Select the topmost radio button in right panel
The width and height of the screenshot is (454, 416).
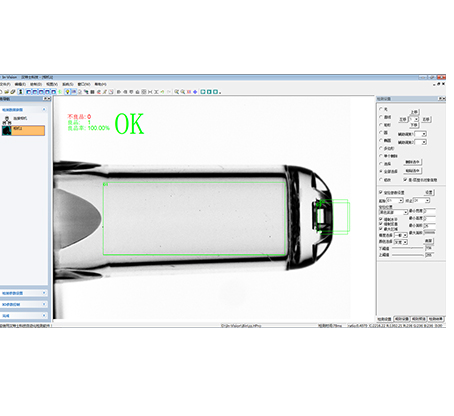coord(381,109)
